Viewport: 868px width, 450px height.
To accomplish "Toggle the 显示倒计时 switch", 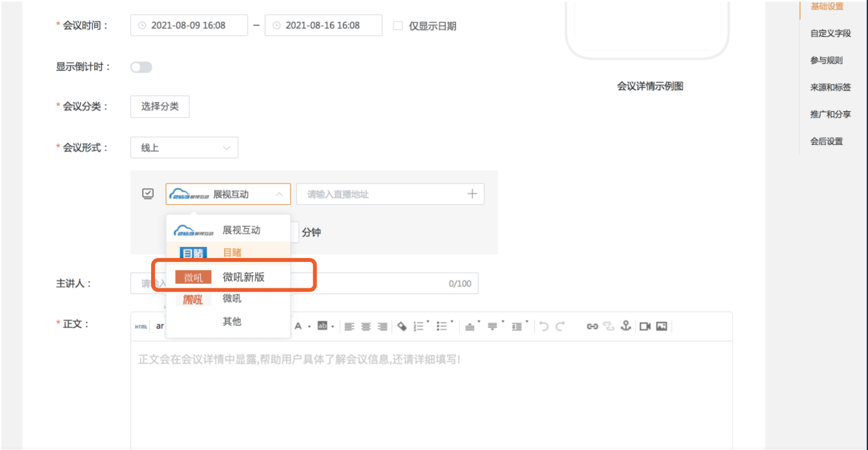I will [141, 67].
